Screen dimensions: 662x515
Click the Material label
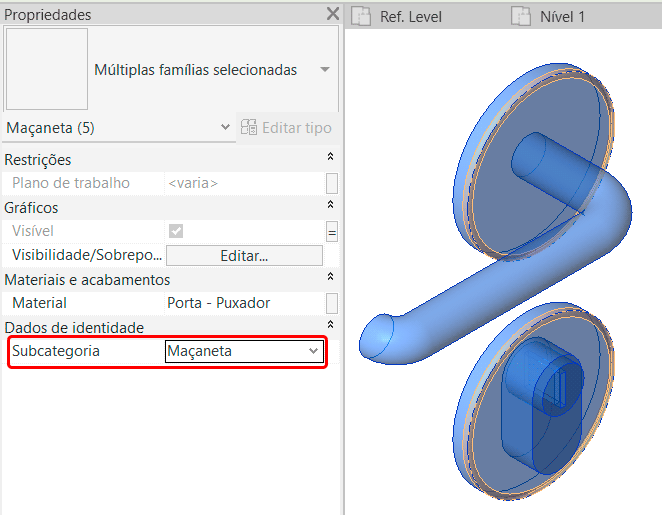(x=39, y=303)
